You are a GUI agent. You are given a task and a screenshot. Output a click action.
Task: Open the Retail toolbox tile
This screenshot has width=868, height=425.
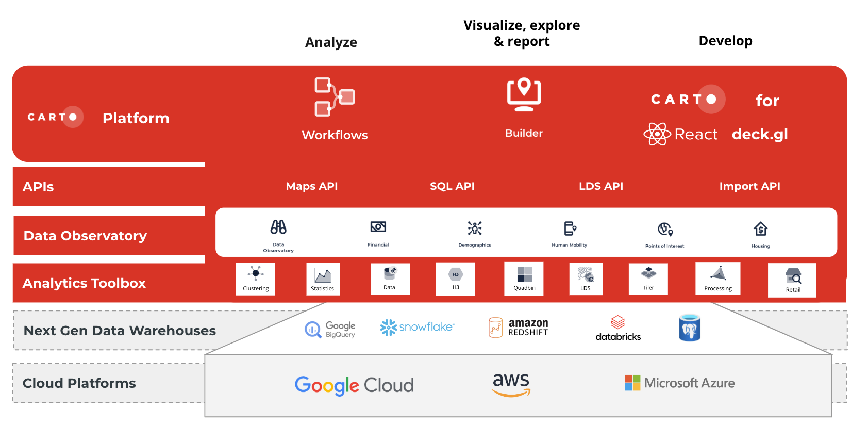(792, 280)
